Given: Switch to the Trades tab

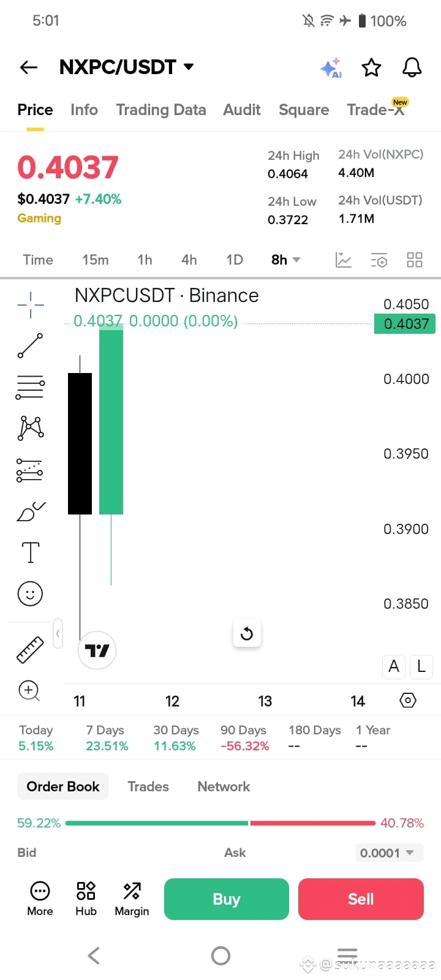Looking at the screenshot, I should [148, 786].
